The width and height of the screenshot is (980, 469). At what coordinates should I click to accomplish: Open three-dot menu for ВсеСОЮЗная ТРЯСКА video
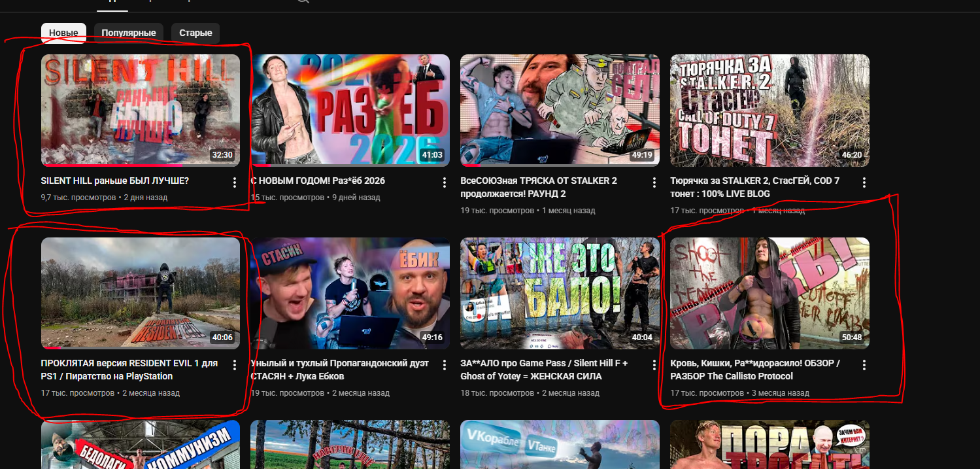(654, 182)
